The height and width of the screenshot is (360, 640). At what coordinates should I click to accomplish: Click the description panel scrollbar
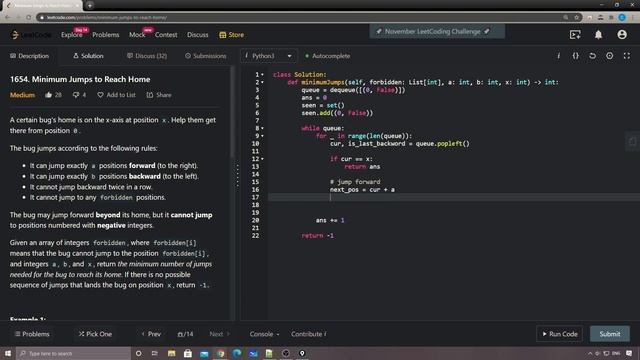point(232,112)
